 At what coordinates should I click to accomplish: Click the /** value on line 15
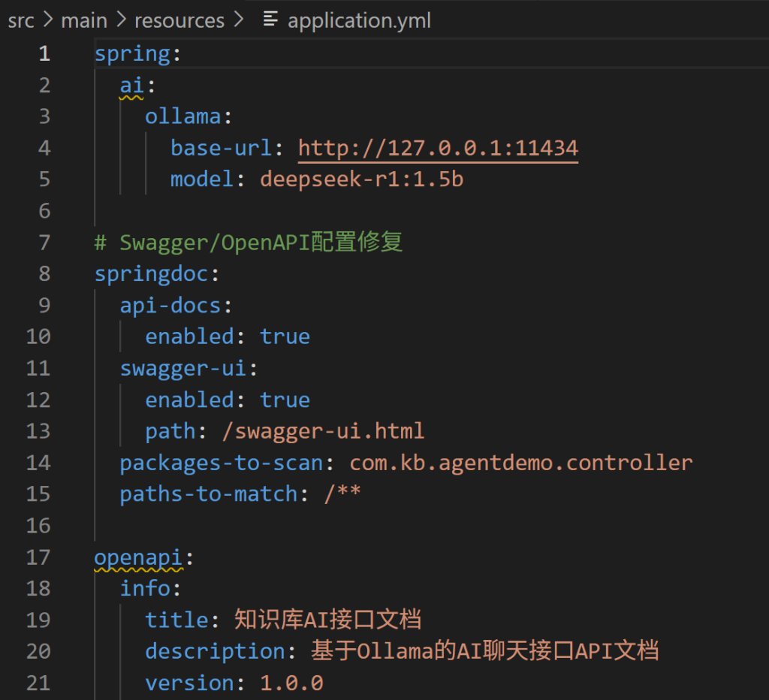click(342, 493)
